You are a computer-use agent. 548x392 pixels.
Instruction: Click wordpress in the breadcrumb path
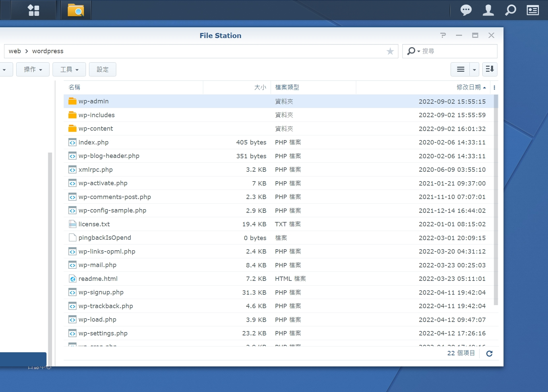coord(48,51)
